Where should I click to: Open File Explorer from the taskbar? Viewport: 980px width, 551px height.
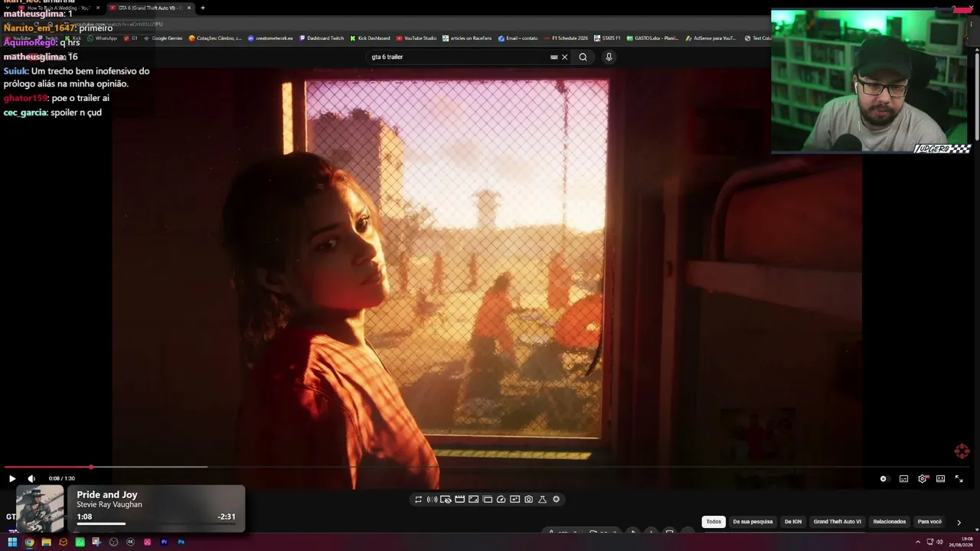click(46, 543)
